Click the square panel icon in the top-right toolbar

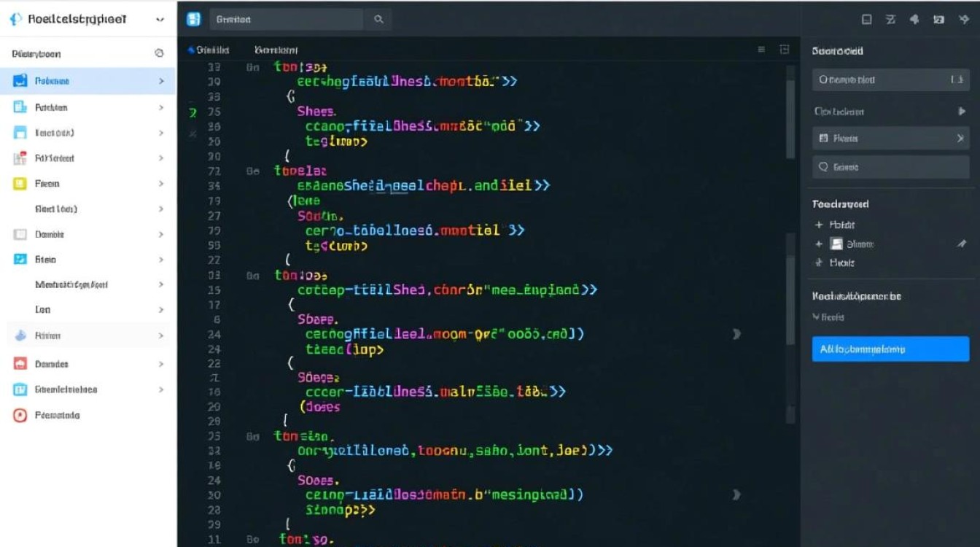pos(866,20)
